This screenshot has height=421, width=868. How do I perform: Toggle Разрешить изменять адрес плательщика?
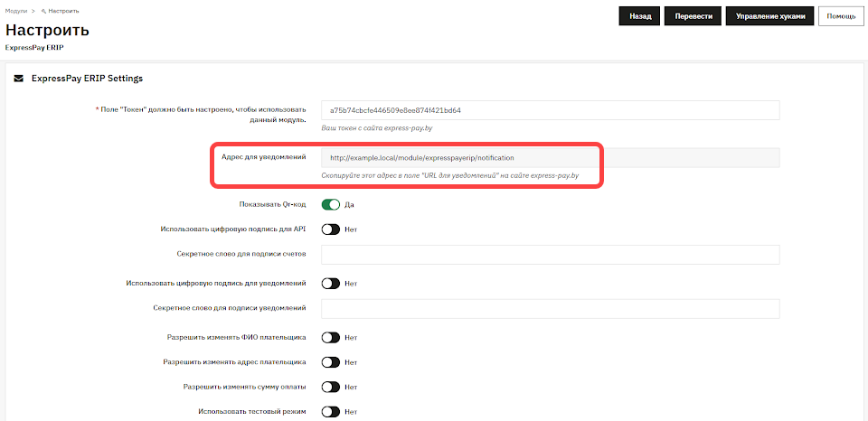tap(331, 362)
